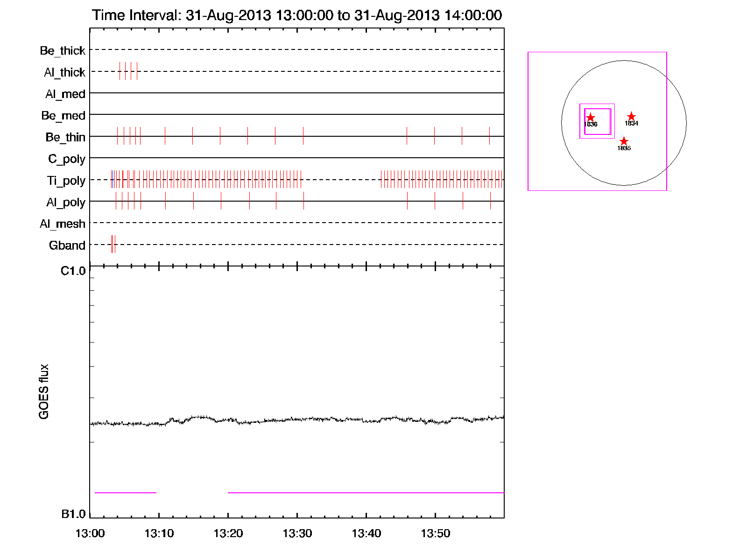Click the red star for region 1835
747x560 pixels.
click(624, 141)
